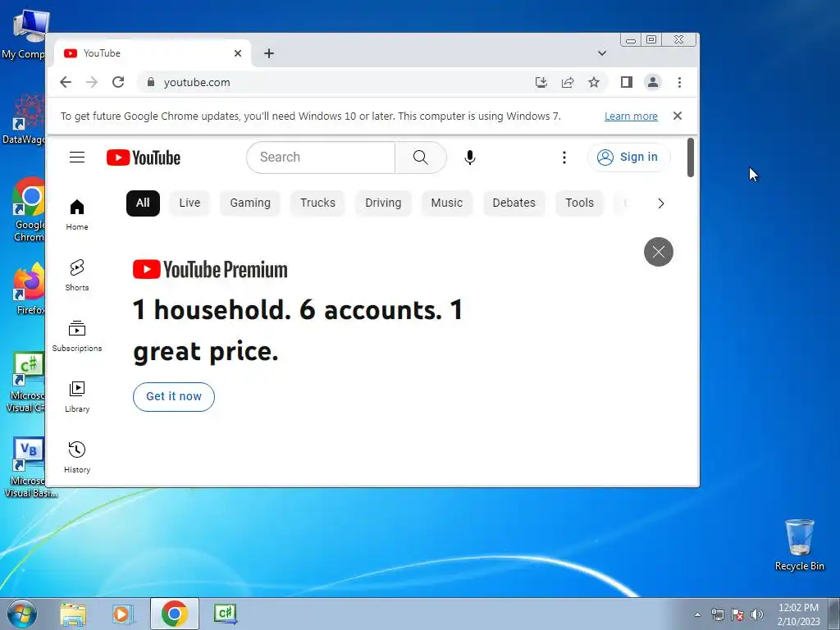Open Chrome's three-dot customize menu

[679, 82]
